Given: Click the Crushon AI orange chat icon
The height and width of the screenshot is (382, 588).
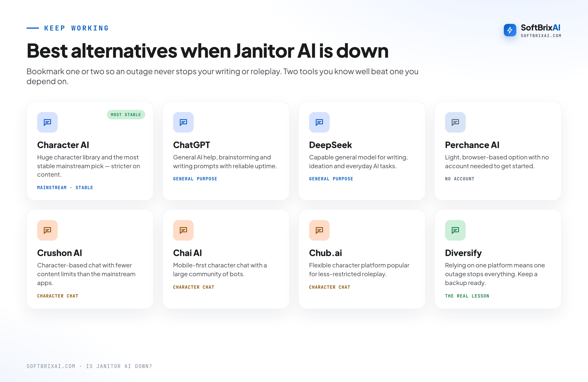Looking at the screenshot, I should point(47,230).
